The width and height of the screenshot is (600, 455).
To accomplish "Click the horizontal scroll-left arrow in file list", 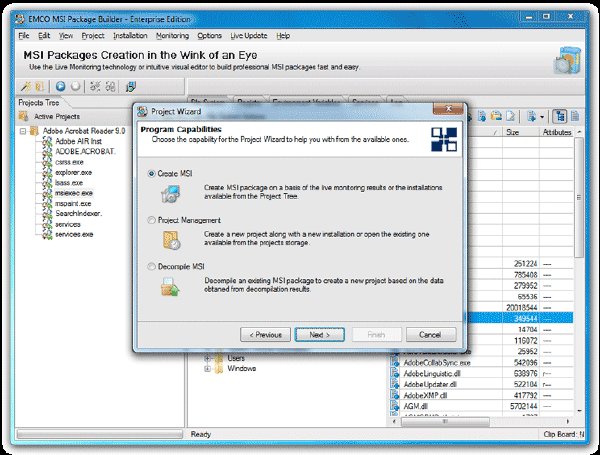I will pos(395,421).
